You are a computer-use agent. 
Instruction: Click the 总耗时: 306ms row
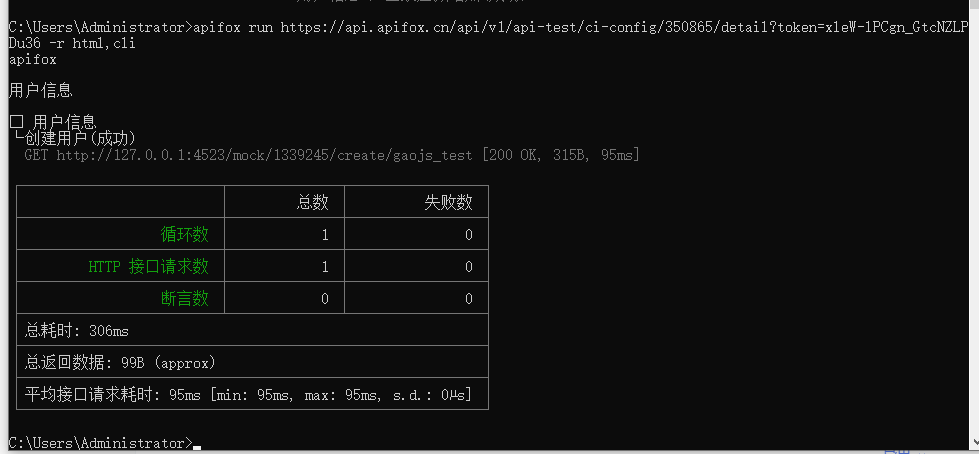pyautogui.click(x=252, y=330)
